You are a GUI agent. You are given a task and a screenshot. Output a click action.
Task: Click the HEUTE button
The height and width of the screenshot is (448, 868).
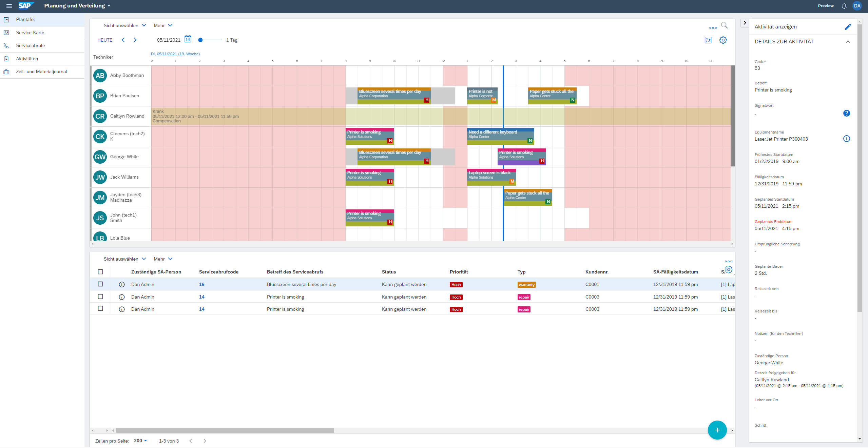click(x=105, y=40)
